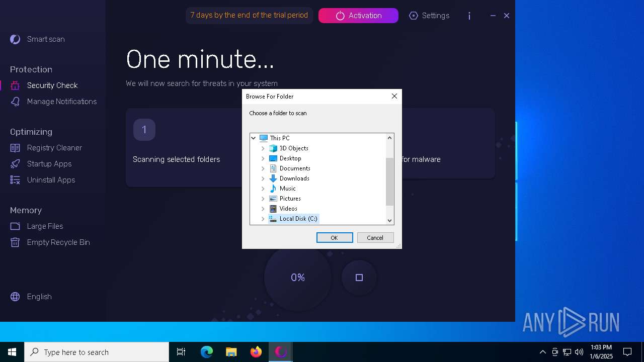Click the Activation button
This screenshot has width=644, height=362.
click(x=358, y=16)
